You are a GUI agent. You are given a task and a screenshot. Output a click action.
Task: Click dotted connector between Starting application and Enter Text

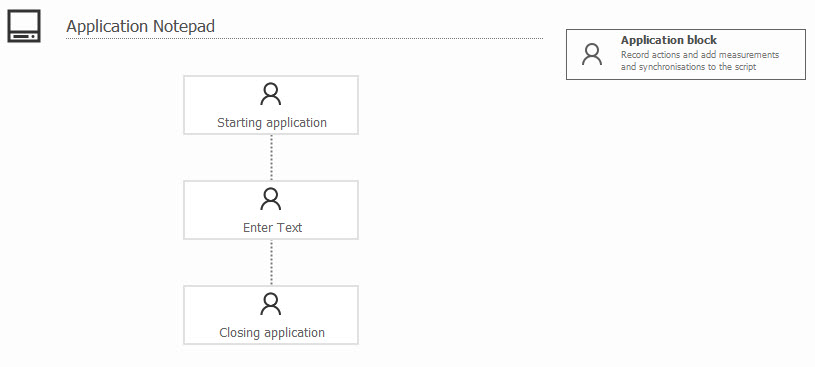click(x=271, y=158)
